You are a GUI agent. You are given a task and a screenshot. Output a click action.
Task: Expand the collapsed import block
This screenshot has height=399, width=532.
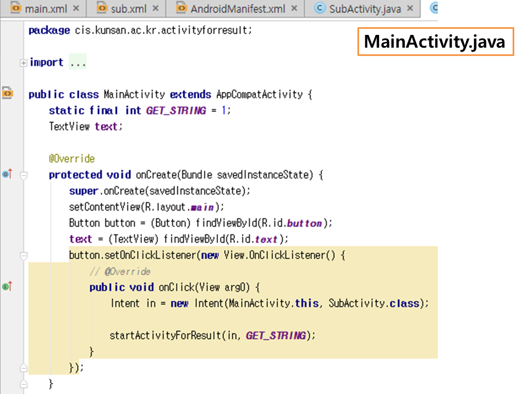tap(23, 63)
